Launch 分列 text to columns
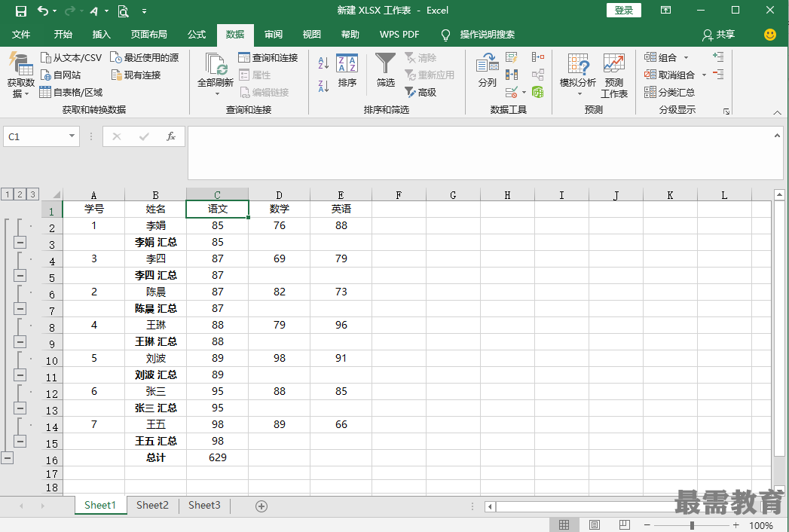Screen dimensions: 789x532 (487, 70)
